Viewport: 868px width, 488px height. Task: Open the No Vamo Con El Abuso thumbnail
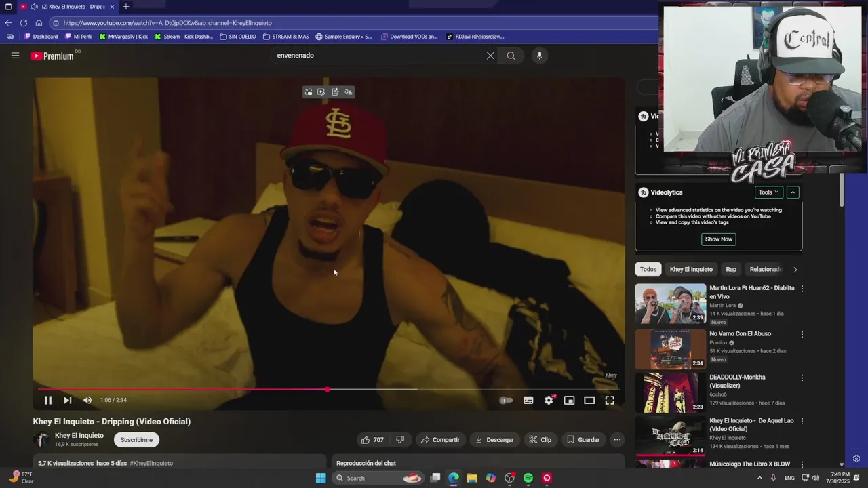671,349
